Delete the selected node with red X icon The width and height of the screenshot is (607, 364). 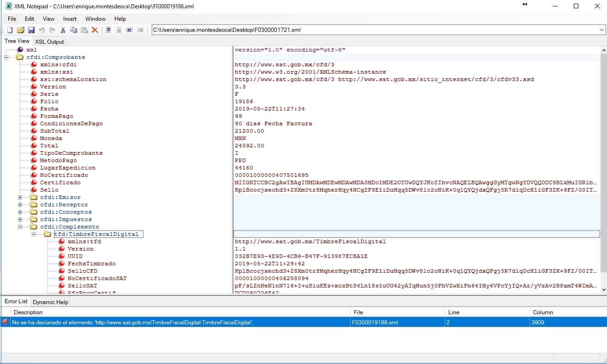[95, 30]
